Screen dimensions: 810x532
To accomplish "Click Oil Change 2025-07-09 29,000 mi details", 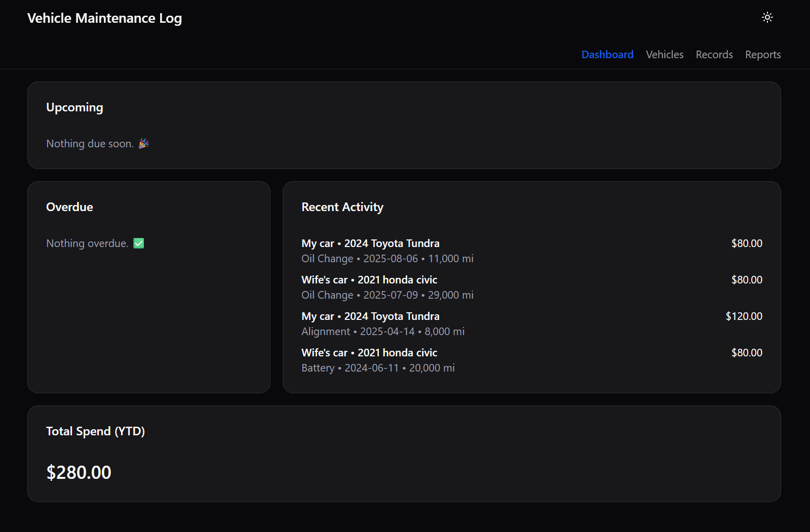I will [x=388, y=295].
